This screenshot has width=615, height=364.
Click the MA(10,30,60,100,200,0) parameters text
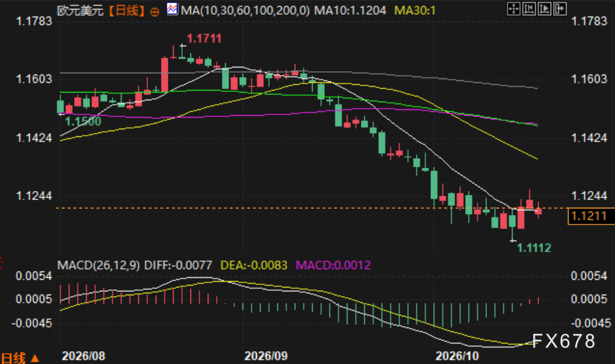click(x=245, y=10)
